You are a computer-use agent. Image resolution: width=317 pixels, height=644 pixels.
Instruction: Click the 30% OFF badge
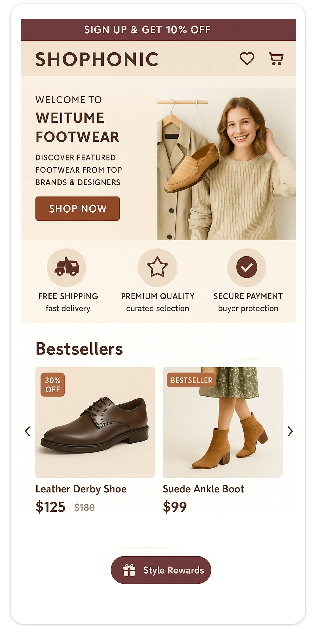52,385
